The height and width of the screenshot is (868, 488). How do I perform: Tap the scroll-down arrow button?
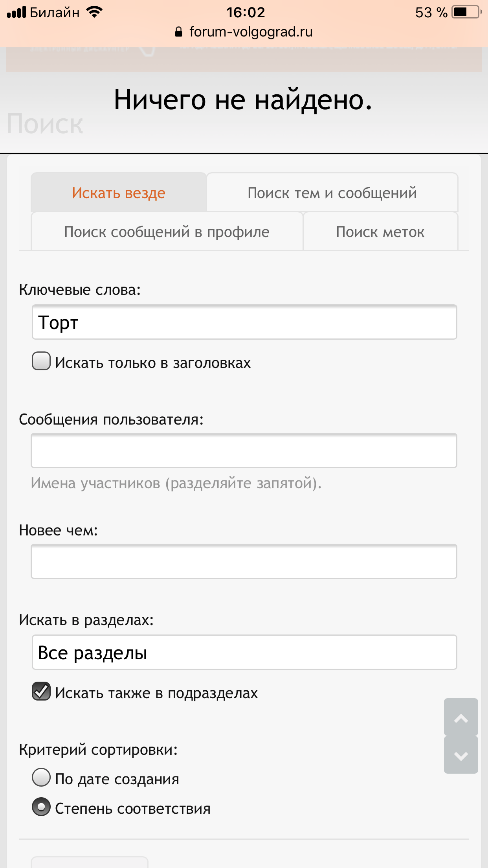(x=461, y=755)
